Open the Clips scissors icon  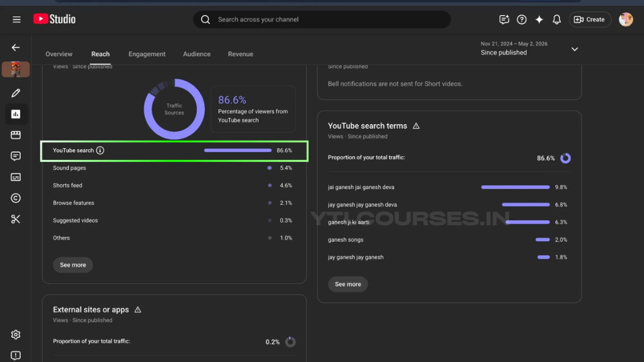click(x=15, y=219)
